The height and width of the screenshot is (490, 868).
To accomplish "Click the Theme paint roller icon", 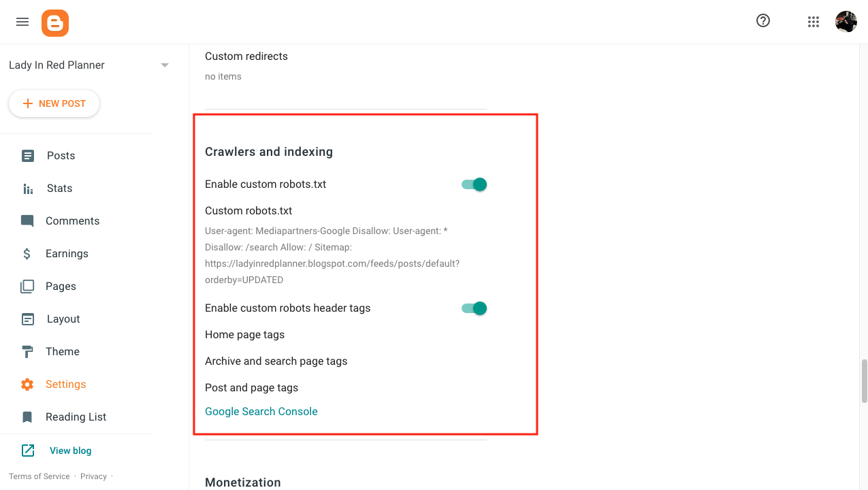I will 27,352.
